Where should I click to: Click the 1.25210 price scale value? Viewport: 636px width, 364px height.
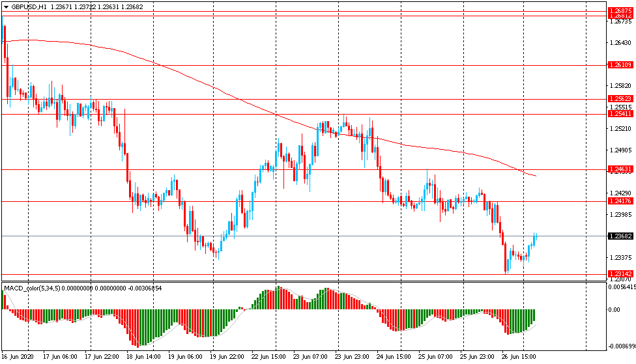pyautogui.click(x=620, y=128)
